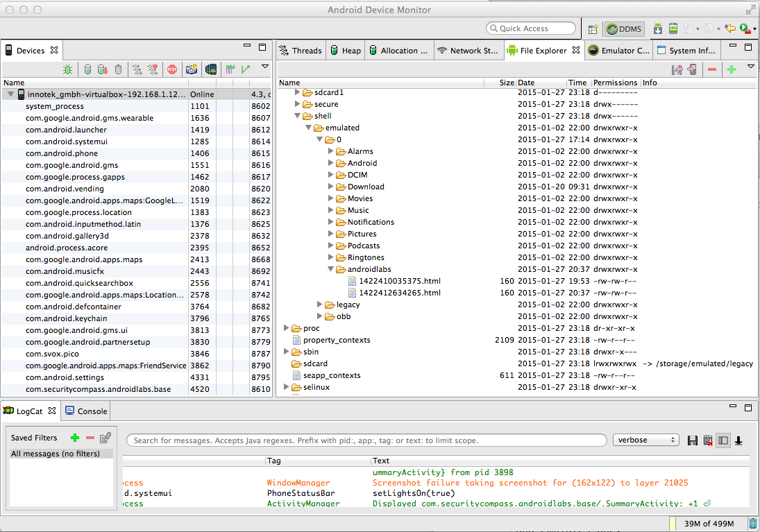The image size is (760, 532).
Task: Click the debug selected process bug icon
Action: pos(68,69)
